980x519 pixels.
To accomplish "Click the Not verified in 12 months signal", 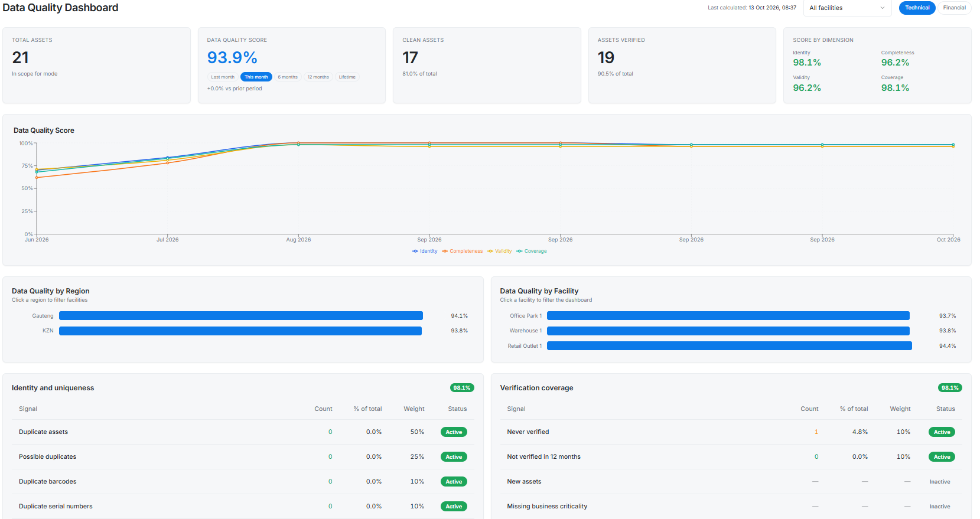I will coord(543,457).
